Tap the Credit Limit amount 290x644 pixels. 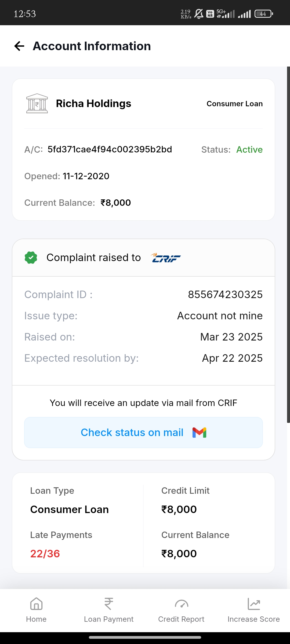pyautogui.click(x=179, y=509)
